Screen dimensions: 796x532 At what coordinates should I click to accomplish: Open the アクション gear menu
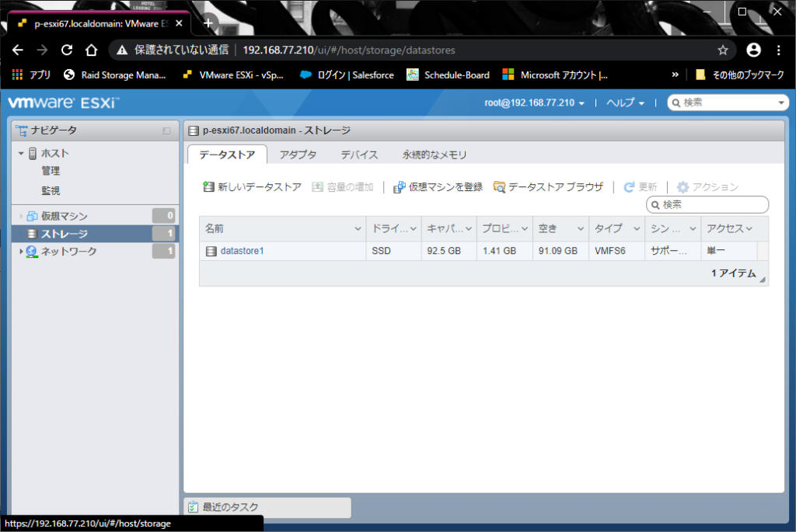pos(707,187)
